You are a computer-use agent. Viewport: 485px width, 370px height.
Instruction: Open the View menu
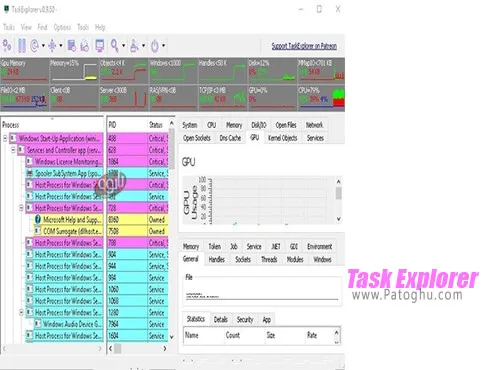click(x=26, y=27)
